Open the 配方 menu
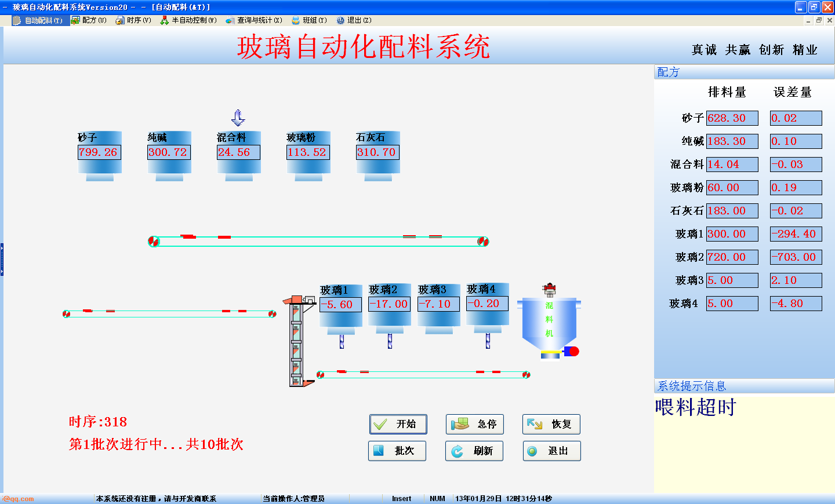This screenshot has width=835, height=504. [x=89, y=20]
